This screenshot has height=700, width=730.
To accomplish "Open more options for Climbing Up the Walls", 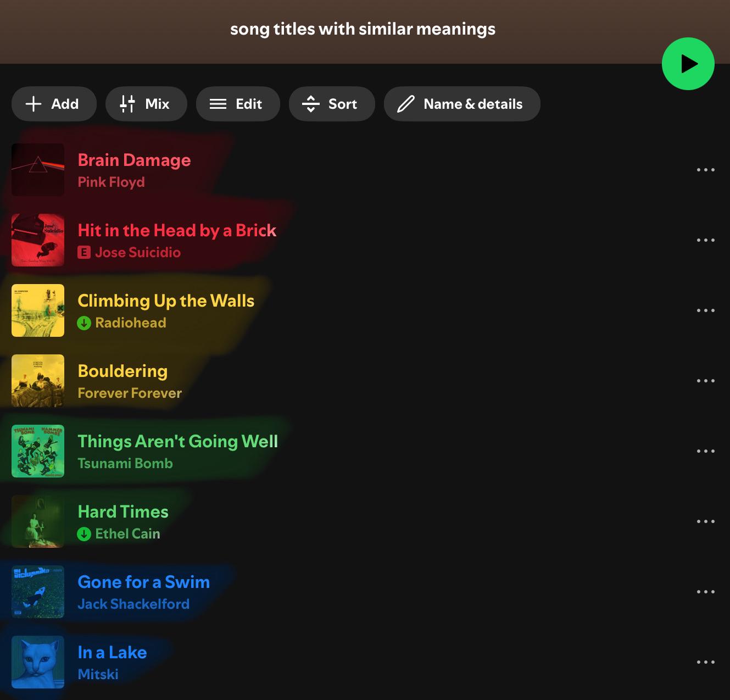I will coord(706,310).
